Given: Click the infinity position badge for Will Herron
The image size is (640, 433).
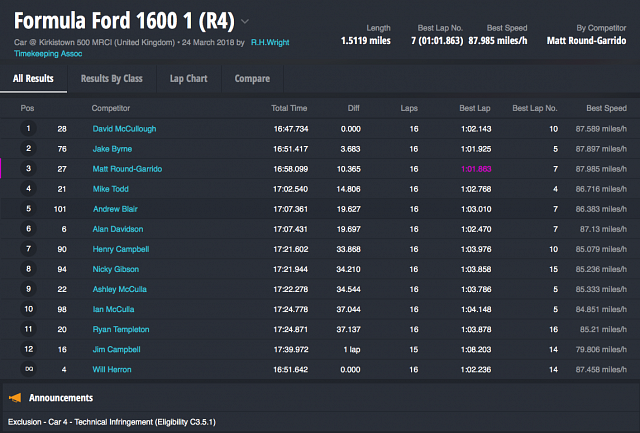Looking at the screenshot, I should [28, 370].
